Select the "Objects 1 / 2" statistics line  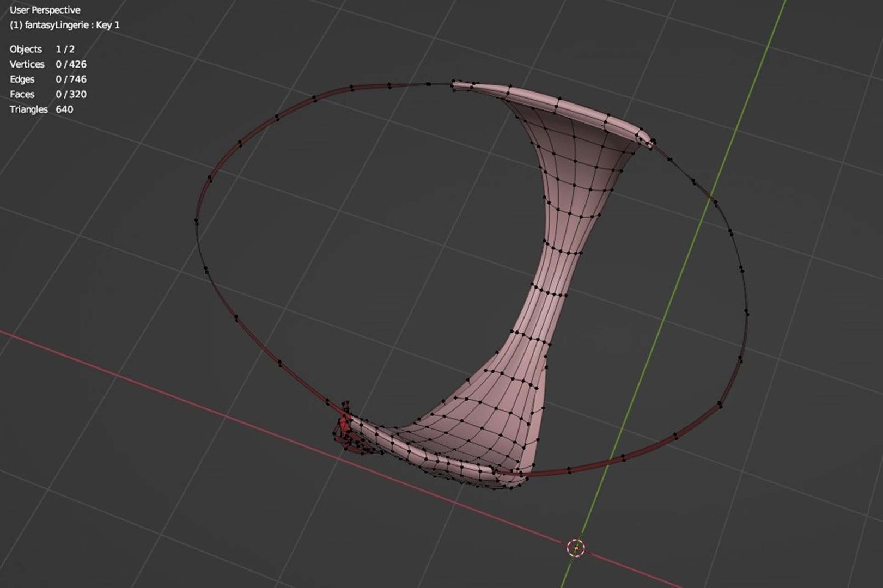42,49
